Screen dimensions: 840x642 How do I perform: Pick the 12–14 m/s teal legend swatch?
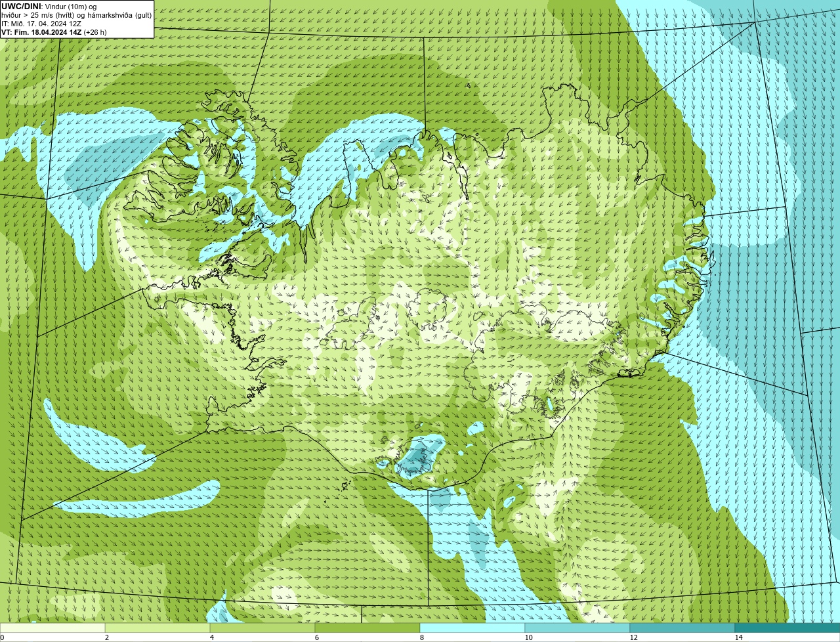point(682,628)
